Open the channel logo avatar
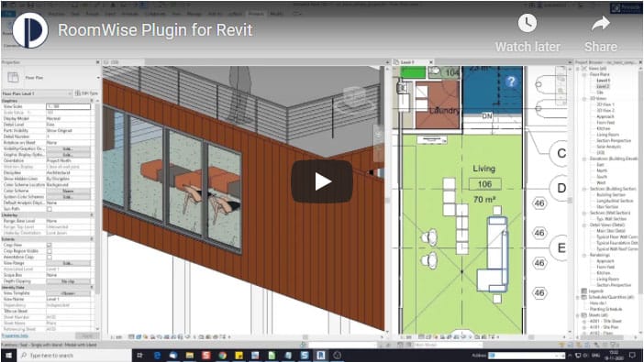The image size is (644, 362). 30,30
